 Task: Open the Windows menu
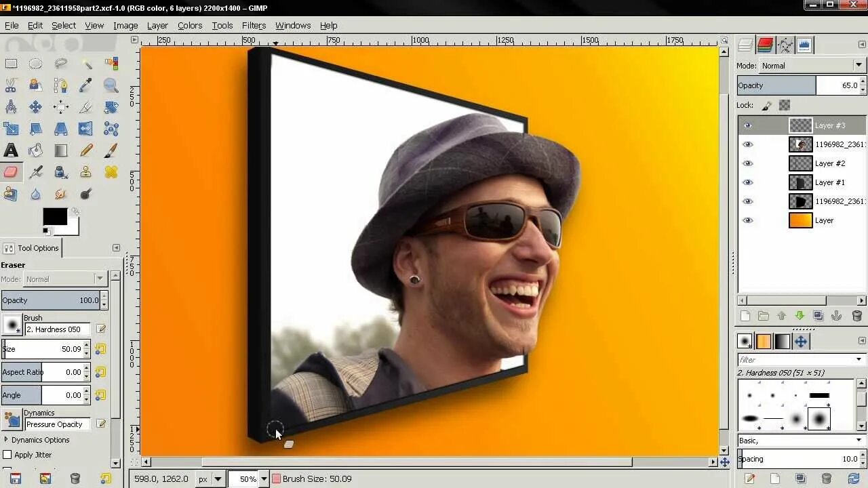pos(293,25)
